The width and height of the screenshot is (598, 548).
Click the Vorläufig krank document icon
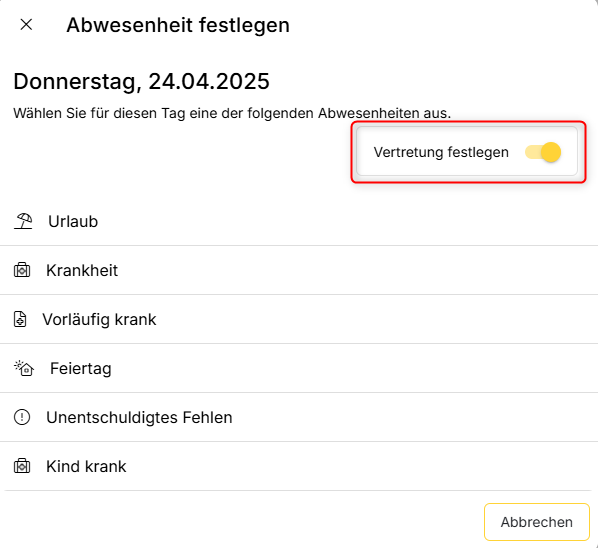coord(20,319)
